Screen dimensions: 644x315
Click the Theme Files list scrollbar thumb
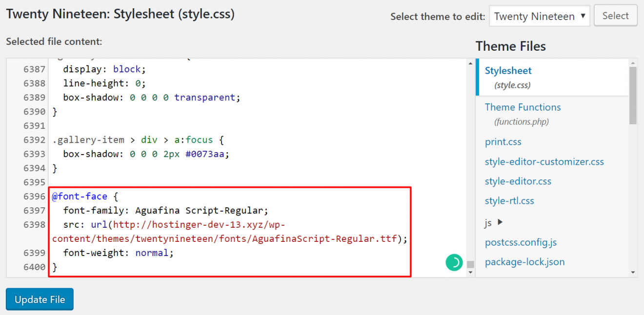point(633,95)
